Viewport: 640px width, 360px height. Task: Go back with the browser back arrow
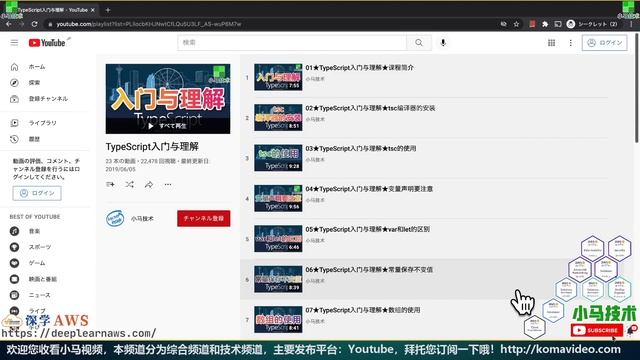[9, 24]
